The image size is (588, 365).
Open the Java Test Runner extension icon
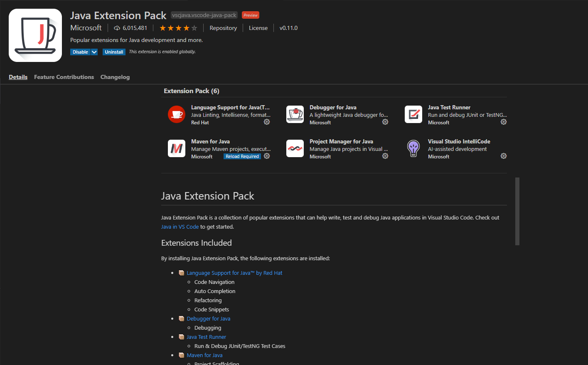coord(413,114)
